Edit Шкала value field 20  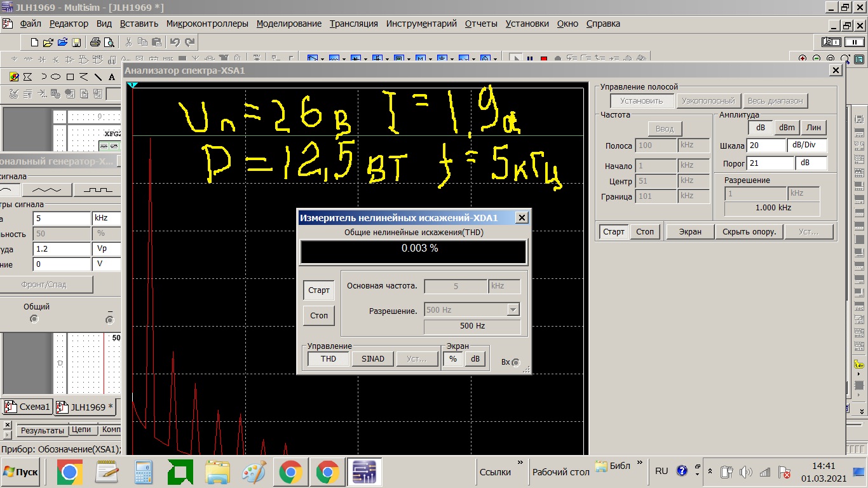coord(766,146)
